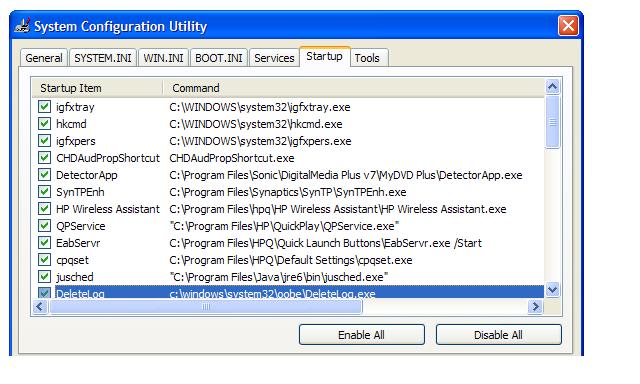Select the highlighted DeleteLog item name
This screenshot has height=384, width=640.
(x=80, y=293)
